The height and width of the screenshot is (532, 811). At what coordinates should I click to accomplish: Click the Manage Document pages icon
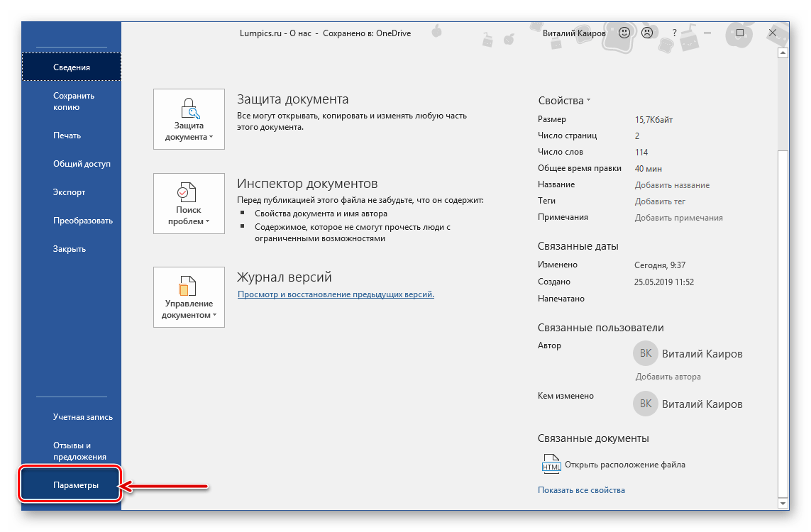[x=189, y=285]
